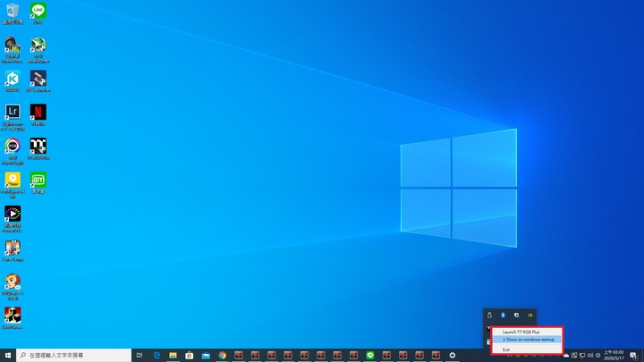Open the Settings gear on the taskbar
Screen dimensions: 644x362
453,355
